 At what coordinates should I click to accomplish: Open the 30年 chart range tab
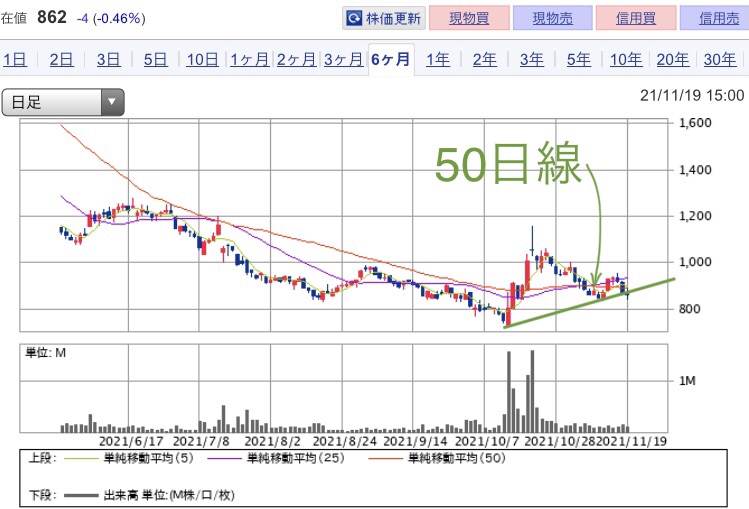pyautogui.click(x=720, y=59)
